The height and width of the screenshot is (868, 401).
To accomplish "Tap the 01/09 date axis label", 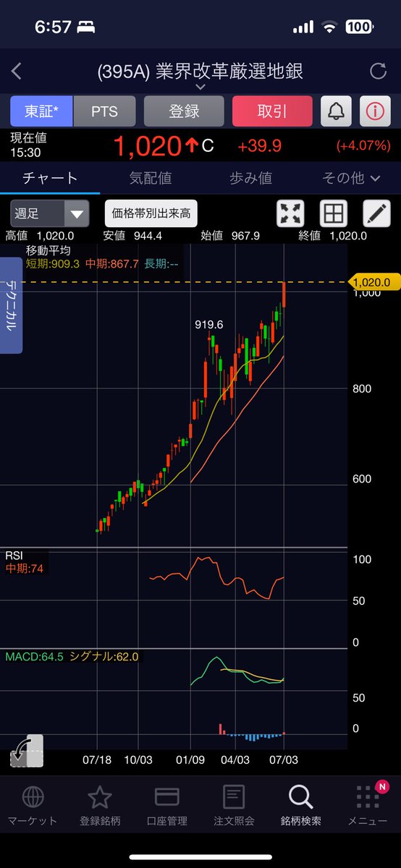I will pyautogui.click(x=190, y=760).
